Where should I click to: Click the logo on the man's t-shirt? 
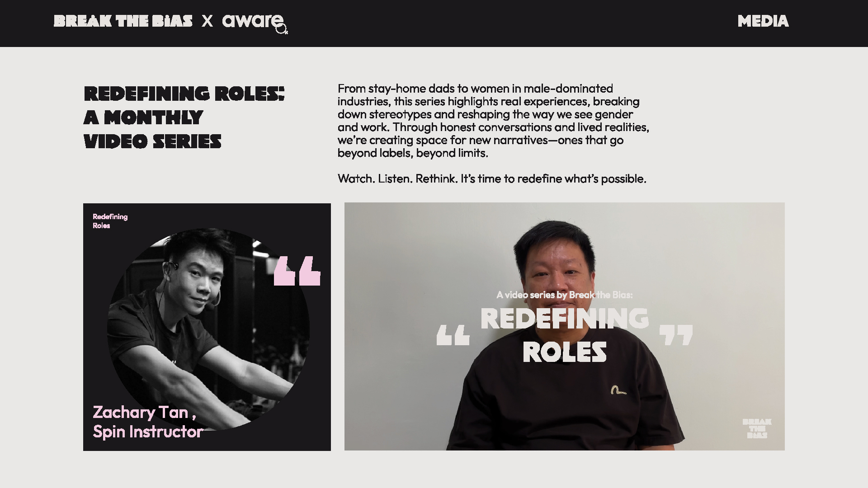tap(618, 390)
